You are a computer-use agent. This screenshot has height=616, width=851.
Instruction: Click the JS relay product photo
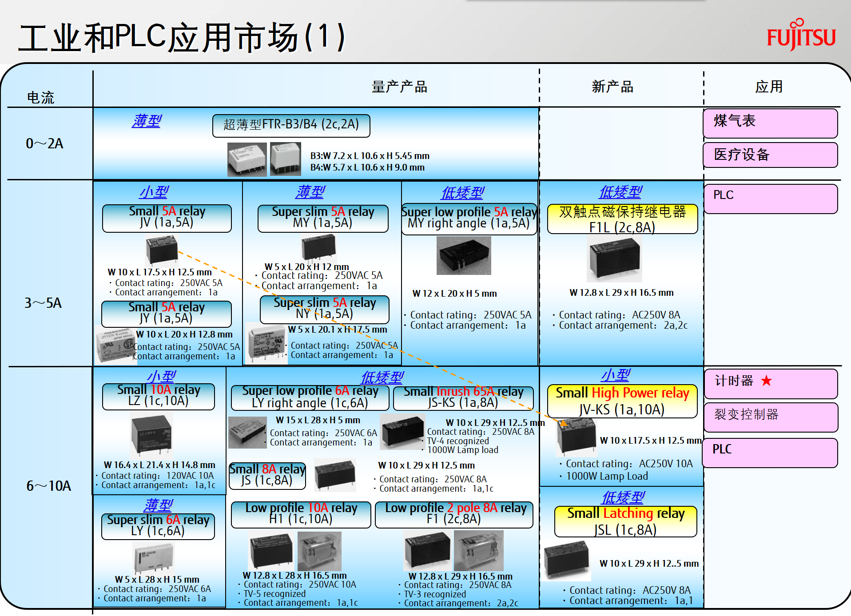tap(335, 475)
